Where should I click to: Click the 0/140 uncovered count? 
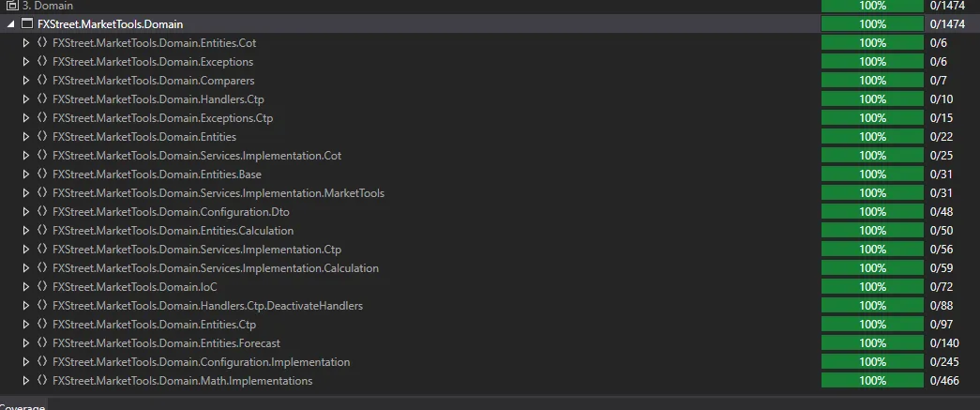(x=944, y=343)
